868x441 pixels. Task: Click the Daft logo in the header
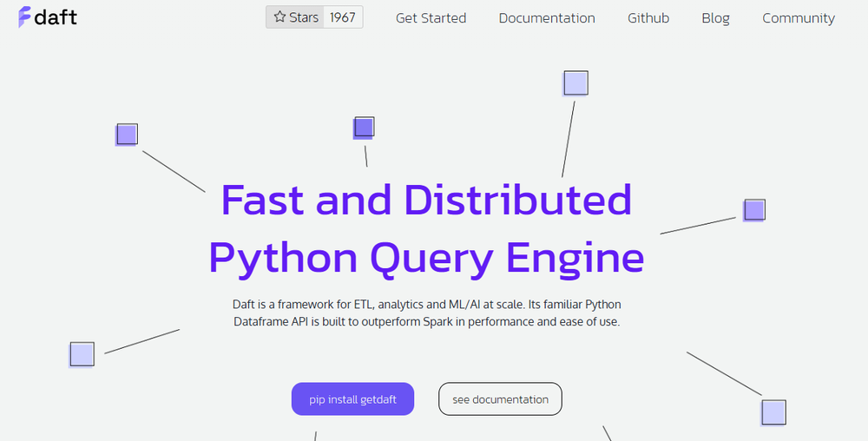[48, 17]
